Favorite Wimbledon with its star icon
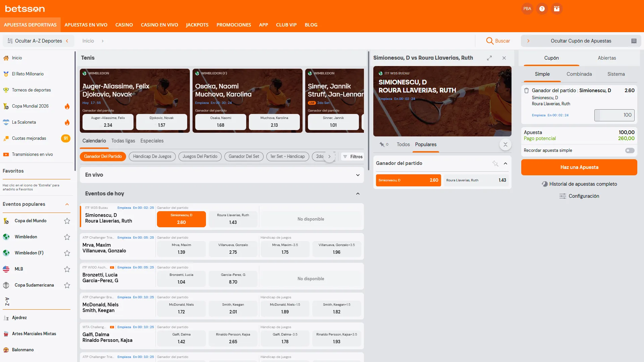 click(67, 237)
